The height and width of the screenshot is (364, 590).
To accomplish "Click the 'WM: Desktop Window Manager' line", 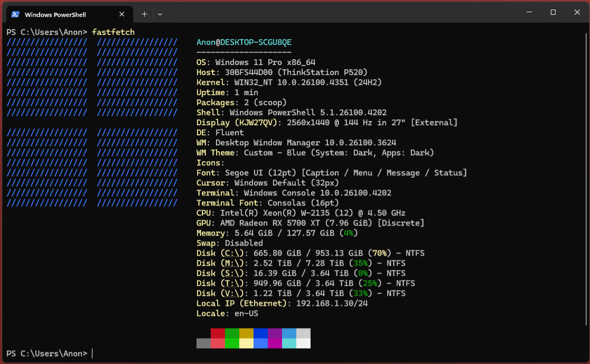I will [296, 143].
